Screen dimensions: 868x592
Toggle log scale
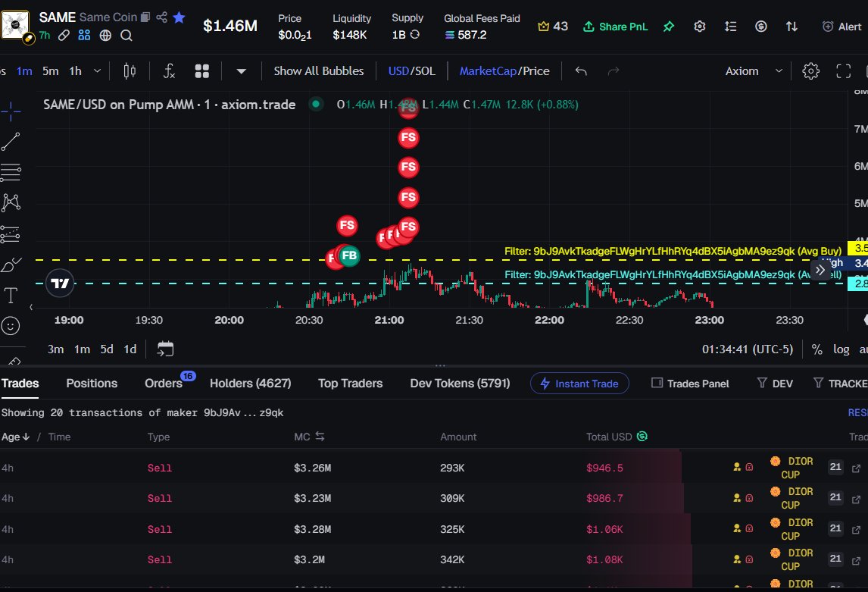pos(841,349)
